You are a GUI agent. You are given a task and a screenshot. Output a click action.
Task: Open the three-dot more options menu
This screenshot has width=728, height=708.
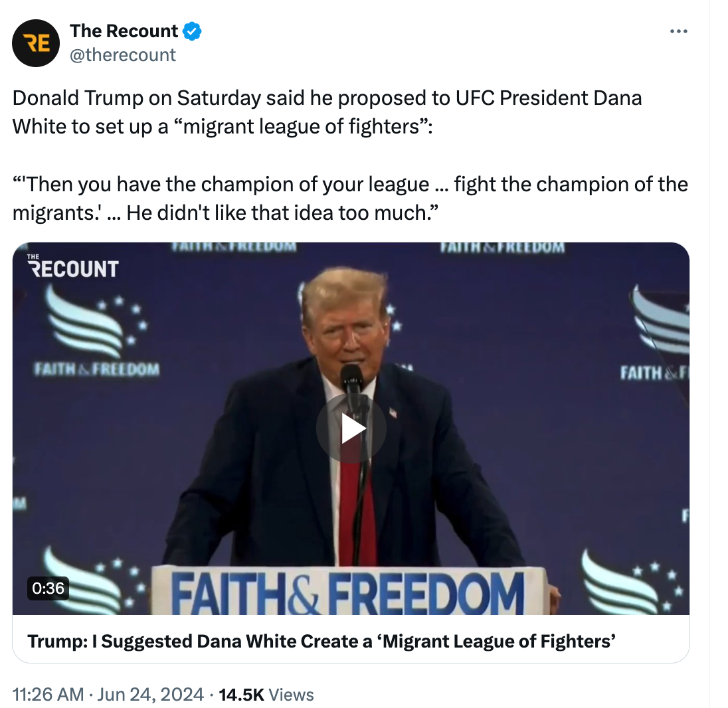pos(678,31)
